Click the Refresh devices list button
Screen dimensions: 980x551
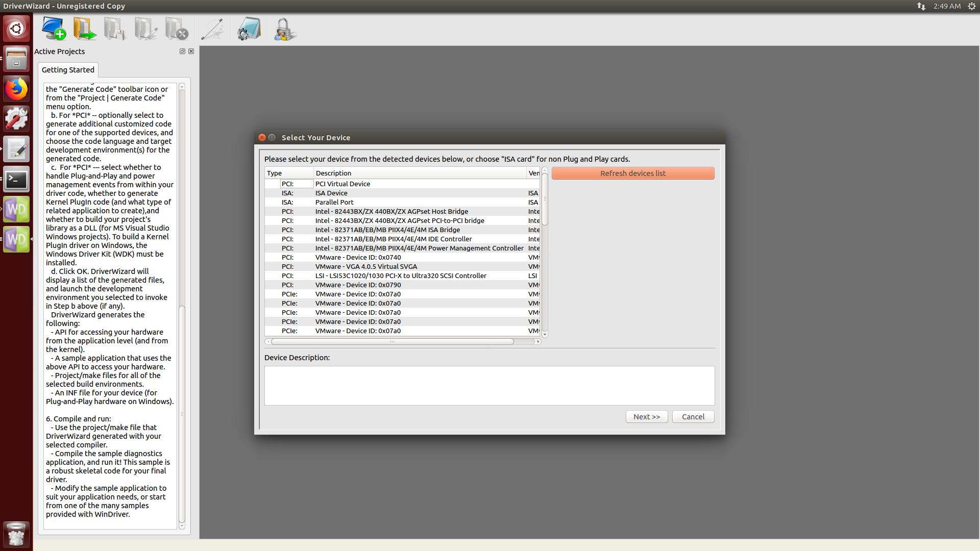click(x=633, y=173)
